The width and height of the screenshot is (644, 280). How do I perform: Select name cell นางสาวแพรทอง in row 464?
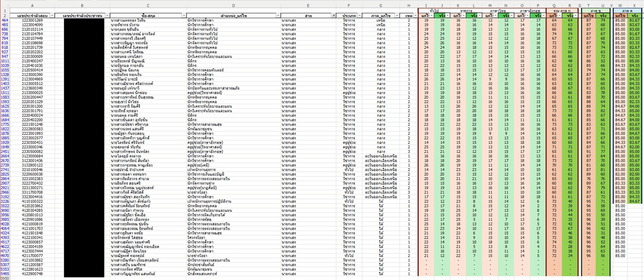147,20
